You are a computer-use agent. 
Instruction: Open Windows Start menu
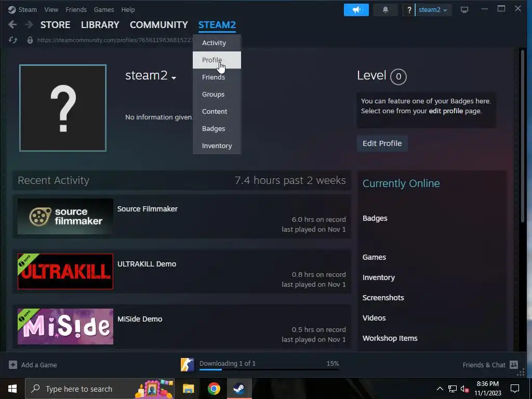(12, 389)
